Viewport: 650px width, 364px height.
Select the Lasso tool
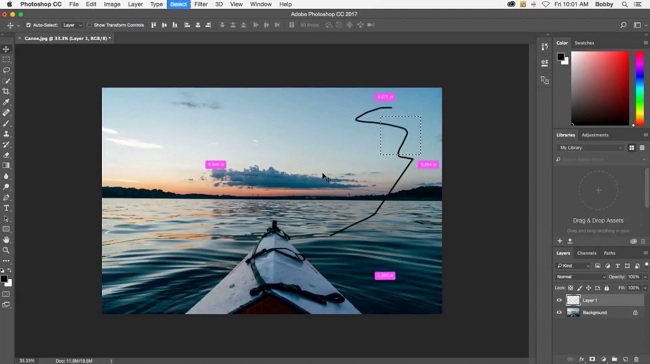[6, 70]
